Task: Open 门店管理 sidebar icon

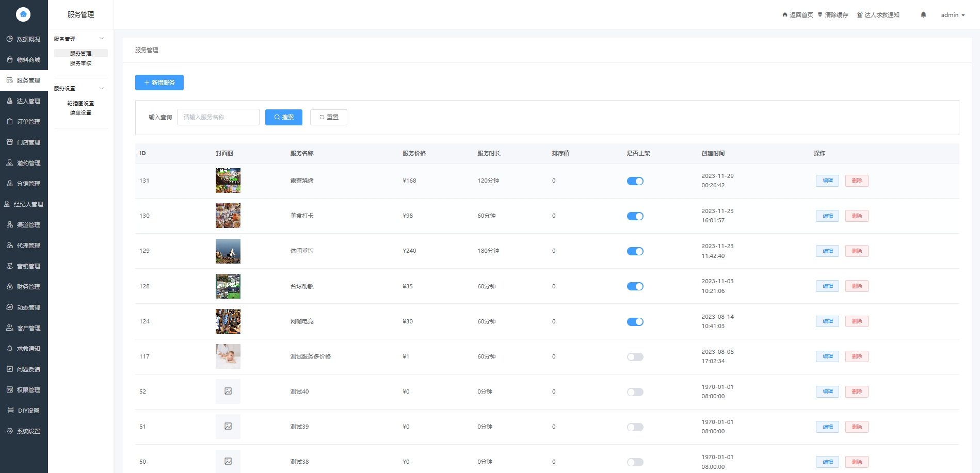Action: pos(10,142)
